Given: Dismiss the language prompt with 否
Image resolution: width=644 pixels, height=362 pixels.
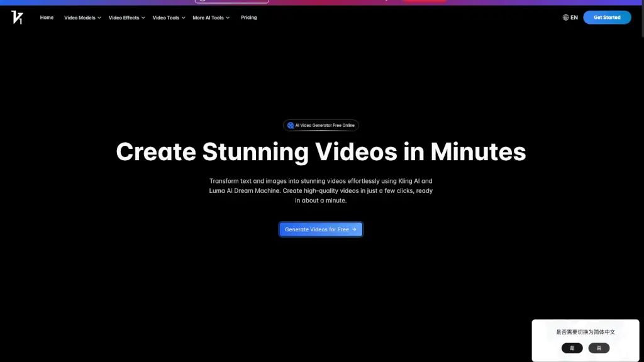Looking at the screenshot, I should click(598, 348).
